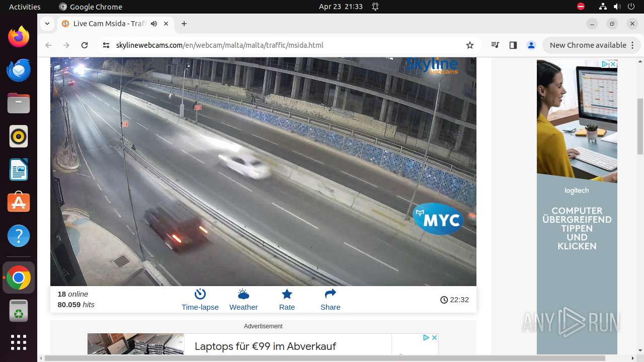Close the Live Cam Msida tab

click(x=166, y=24)
